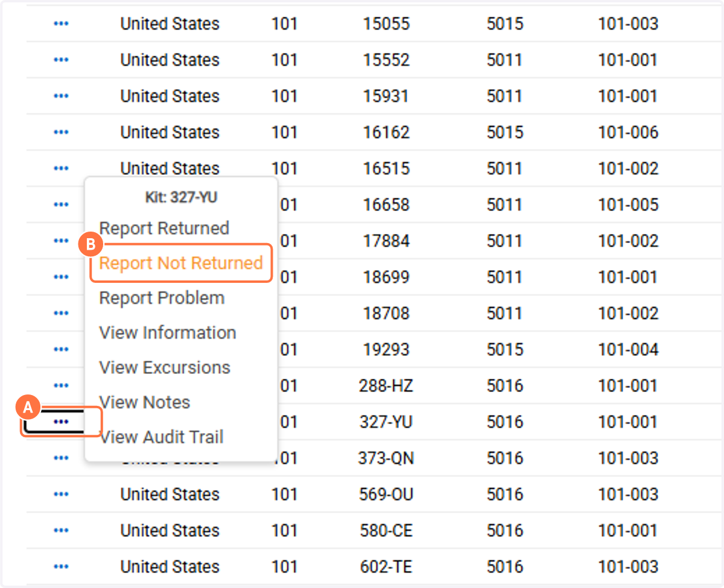Click United States in row 580-CE
The image size is (724, 588).
click(170, 531)
